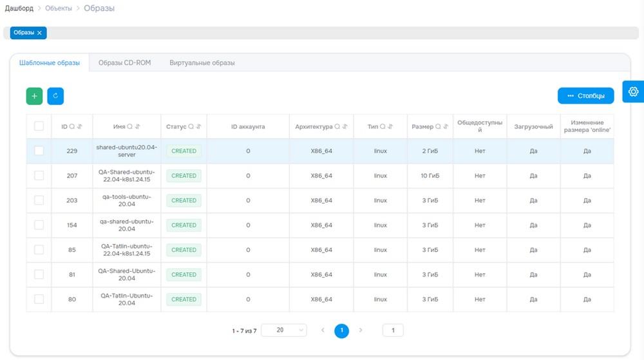Refresh the images table with reload icon

(x=55, y=96)
